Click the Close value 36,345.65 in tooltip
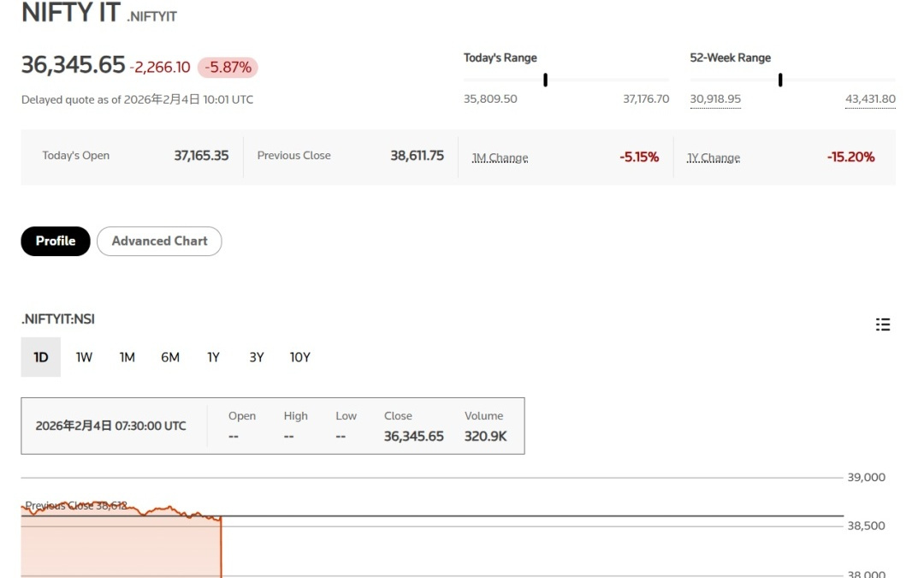This screenshot has height=578, width=924. (x=414, y=437)
